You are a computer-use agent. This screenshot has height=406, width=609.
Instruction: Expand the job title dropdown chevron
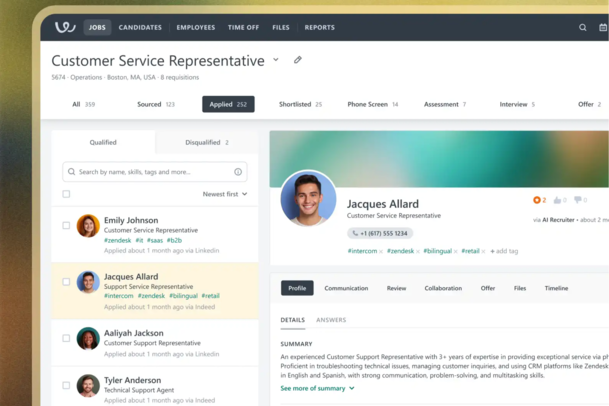click(x=276, y=60)
